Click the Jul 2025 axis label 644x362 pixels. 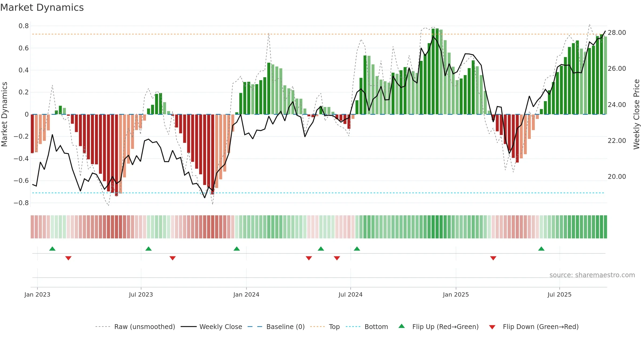click(x=559, y=294)
